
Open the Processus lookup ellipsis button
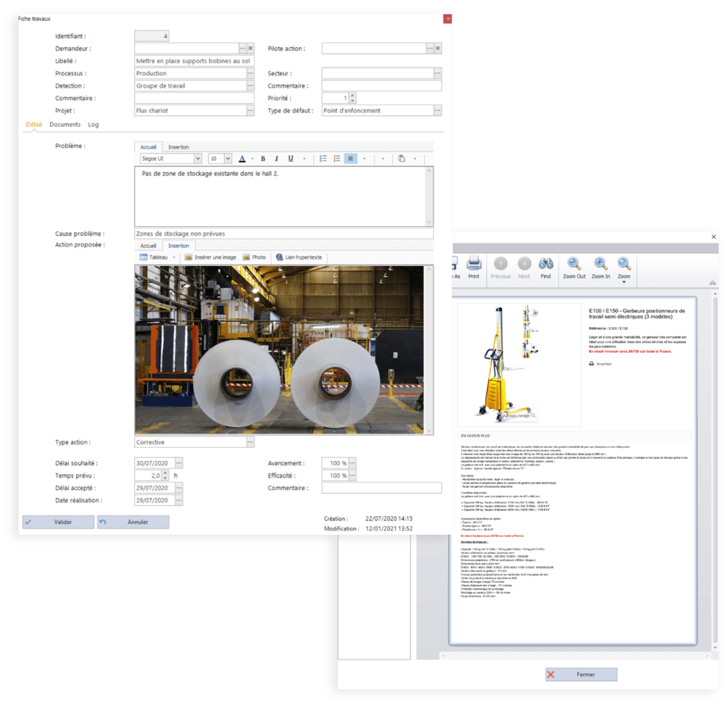[x=250, y=73]
